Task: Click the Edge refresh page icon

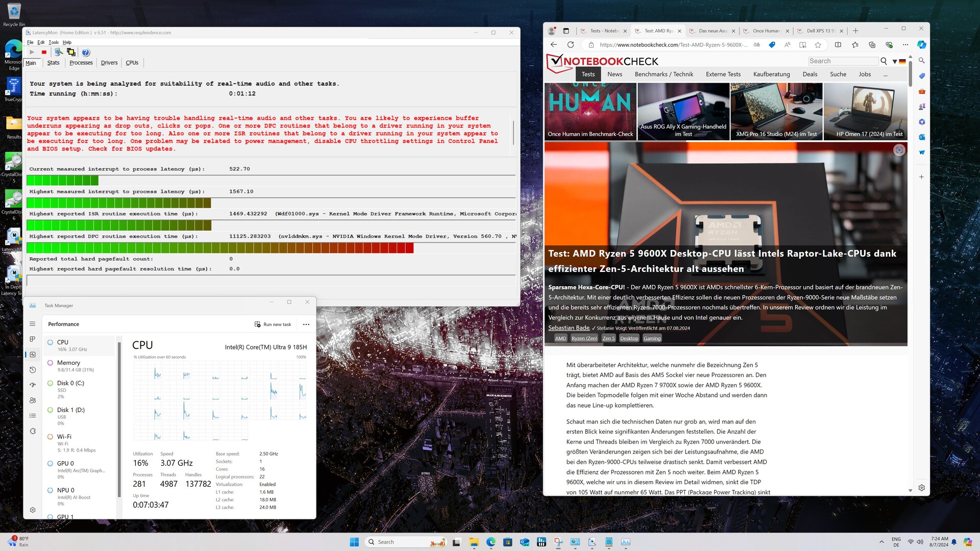Action: click(x=571, y=45)
